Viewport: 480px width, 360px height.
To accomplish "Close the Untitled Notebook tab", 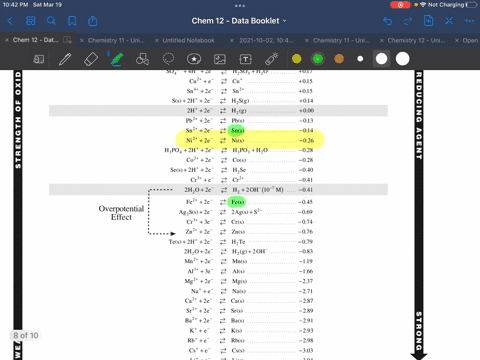I will pyautogui.click(x=157, y=40).
